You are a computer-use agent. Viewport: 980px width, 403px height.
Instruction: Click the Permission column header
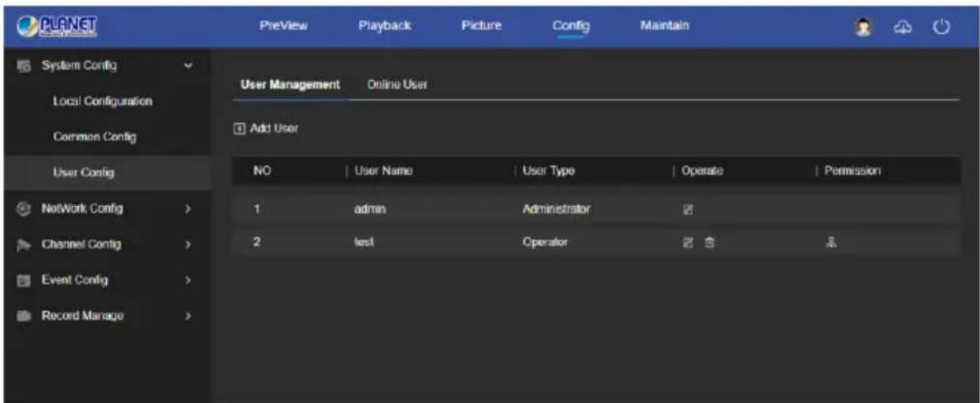pyautogui.click(x=852, y=170)
